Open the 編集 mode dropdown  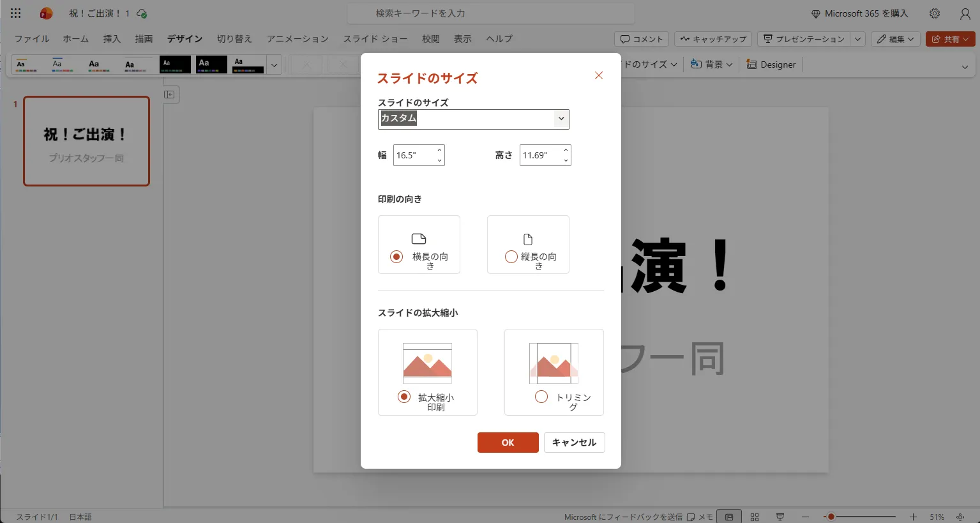pos(895,39)
